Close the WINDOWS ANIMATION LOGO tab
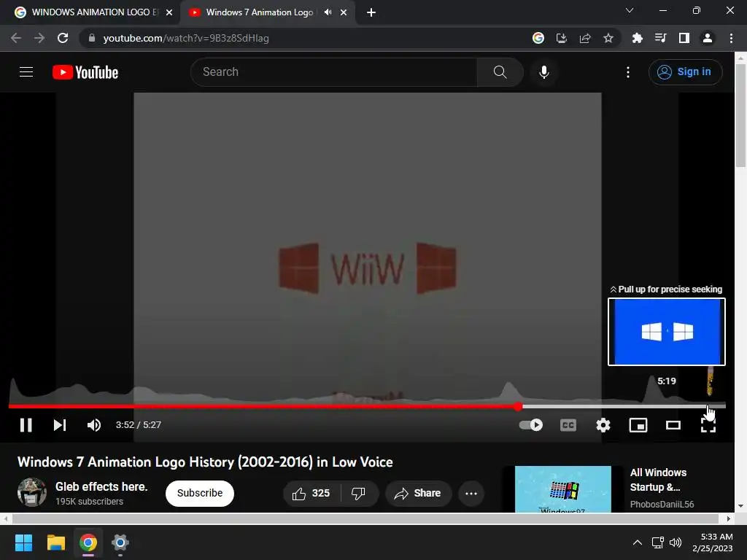Screen dimensions: 747x560 (x=169, y=12)
